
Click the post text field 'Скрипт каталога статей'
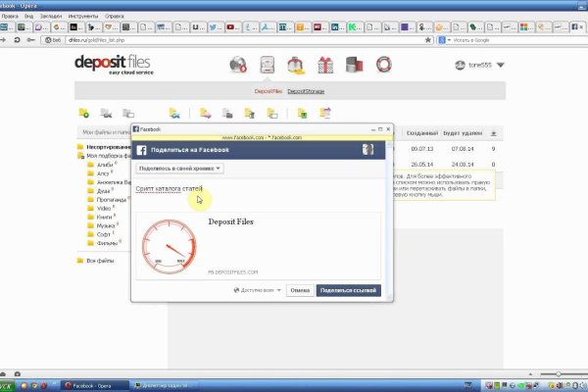coord(169,187)
